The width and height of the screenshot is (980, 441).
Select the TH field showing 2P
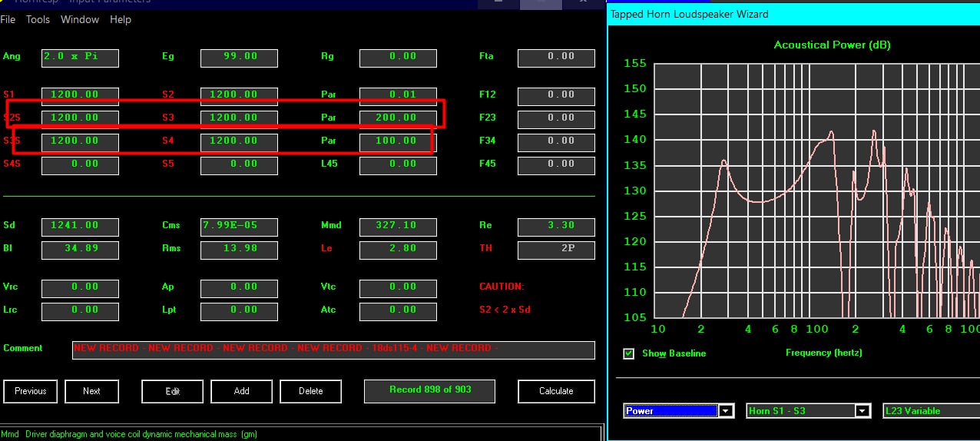pyautogui.click(x=556, y=250)
